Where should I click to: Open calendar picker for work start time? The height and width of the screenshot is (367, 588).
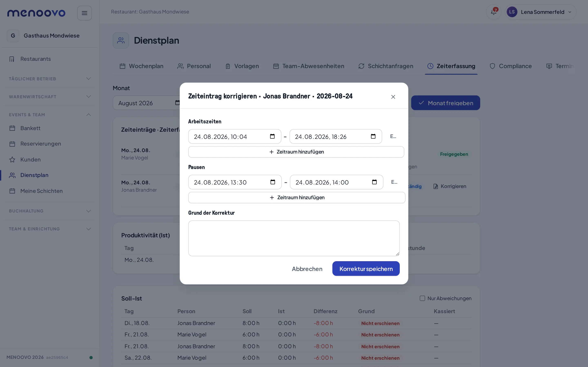[x=272, y=136]
